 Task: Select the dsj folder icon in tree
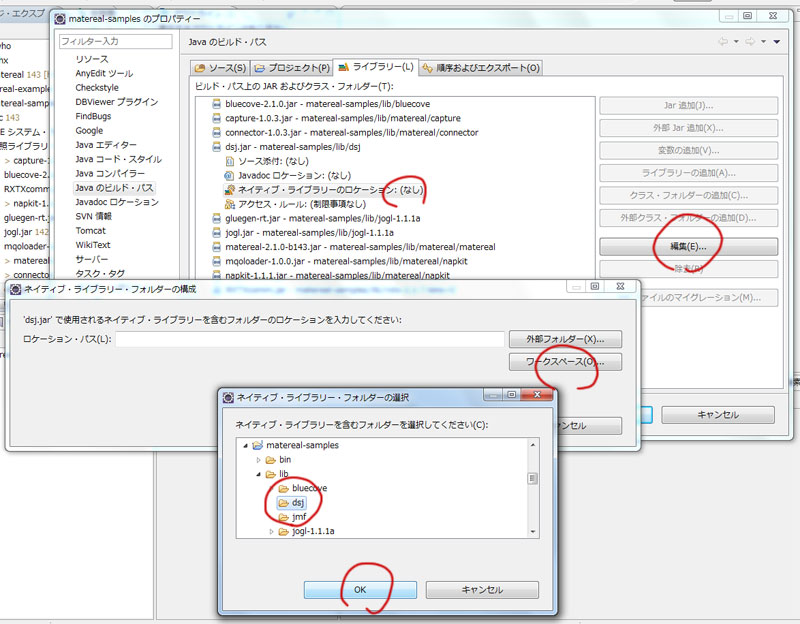(283, 502)
